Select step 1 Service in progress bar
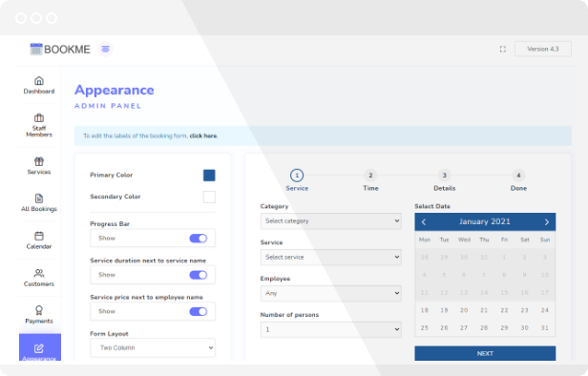588x376 pixels. click(x=297, y=176)
